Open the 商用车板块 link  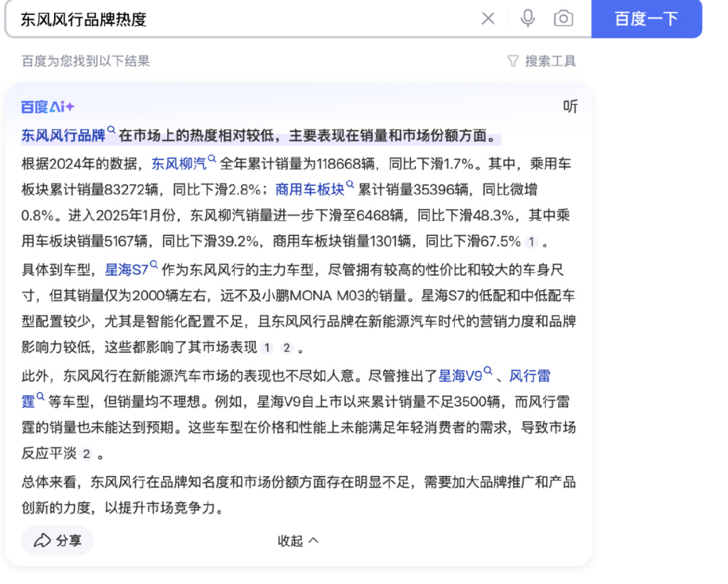[310, 189]
